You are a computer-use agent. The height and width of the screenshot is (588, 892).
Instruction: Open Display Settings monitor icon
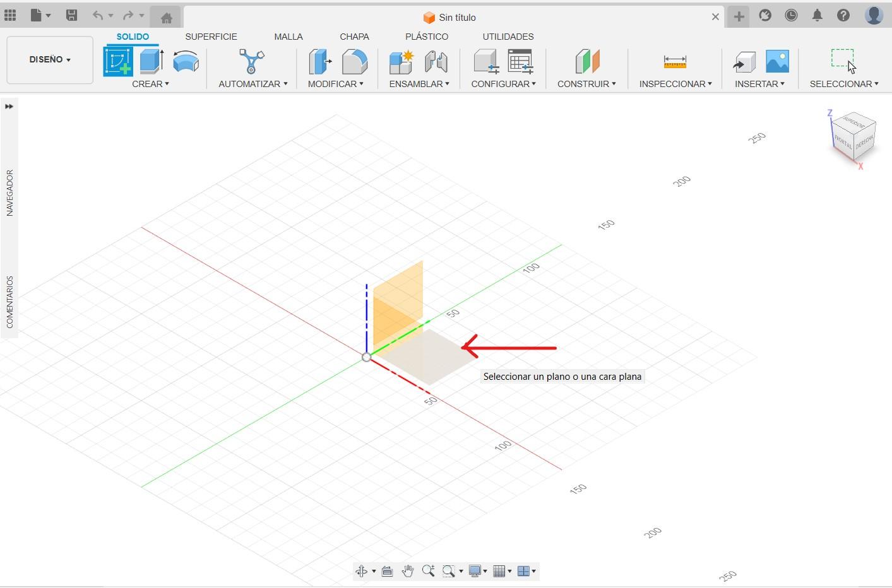coord(475,571)
